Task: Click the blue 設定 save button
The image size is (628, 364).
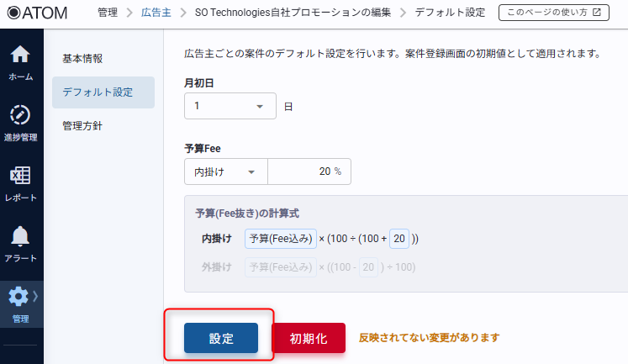Action: pyautogui.click(x=222, y=338)
